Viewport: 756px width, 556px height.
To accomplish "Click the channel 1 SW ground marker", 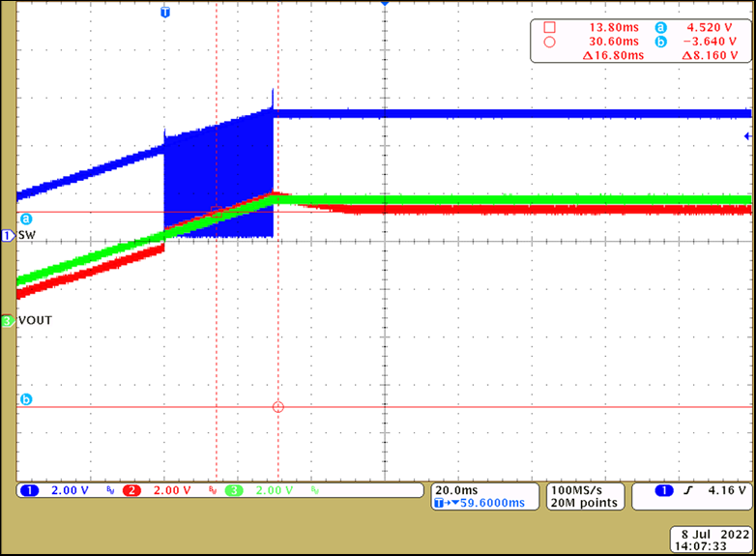I will [x=9, y=236].
